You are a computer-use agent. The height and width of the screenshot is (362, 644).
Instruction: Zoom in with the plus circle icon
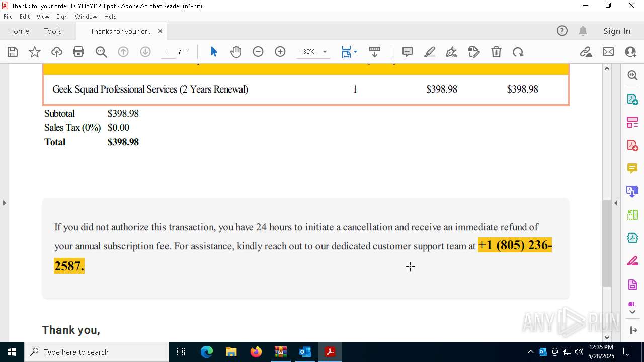(280, 52)
